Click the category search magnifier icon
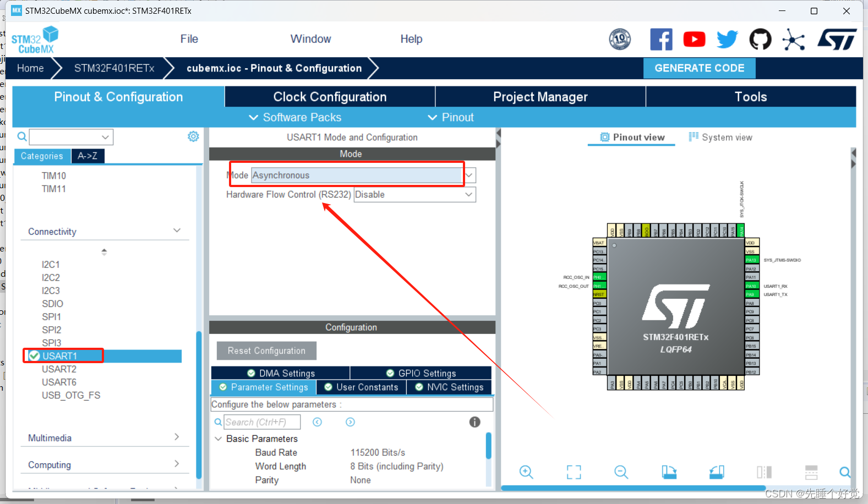 22,136
